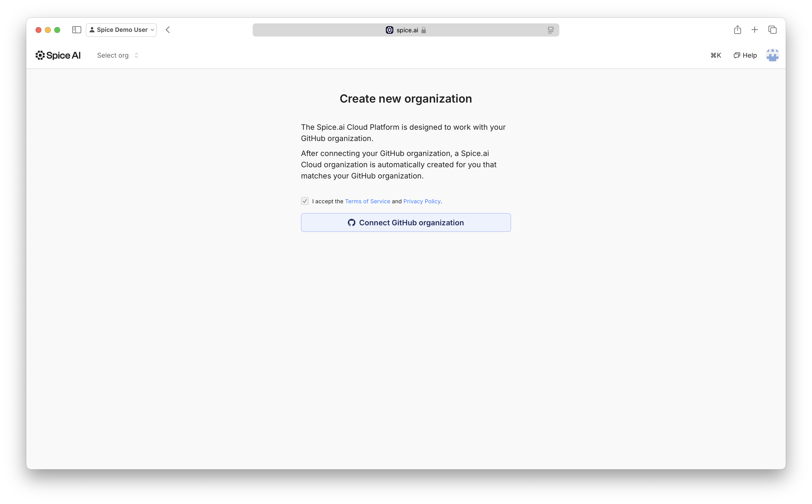Open the Privacy Policy link
The image size is (812, 504).
pyautogui.click(x=422, y=201)
